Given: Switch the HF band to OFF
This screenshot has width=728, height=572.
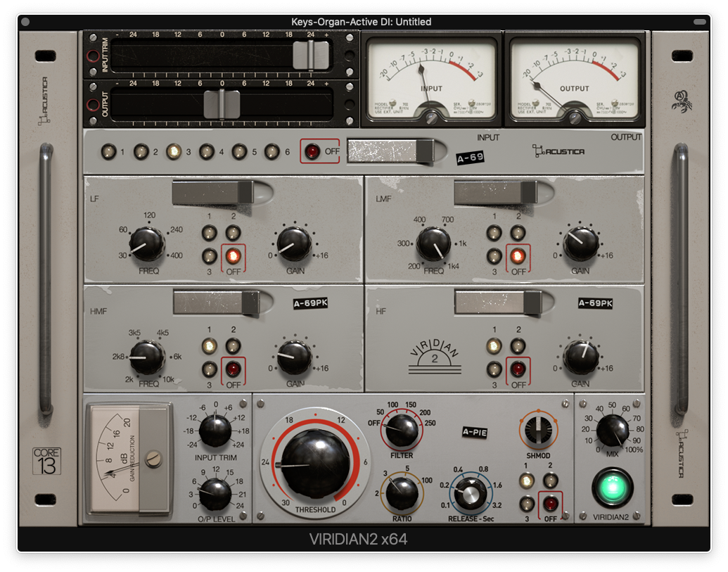Looking at the screenshot, I should coord(518,369).
